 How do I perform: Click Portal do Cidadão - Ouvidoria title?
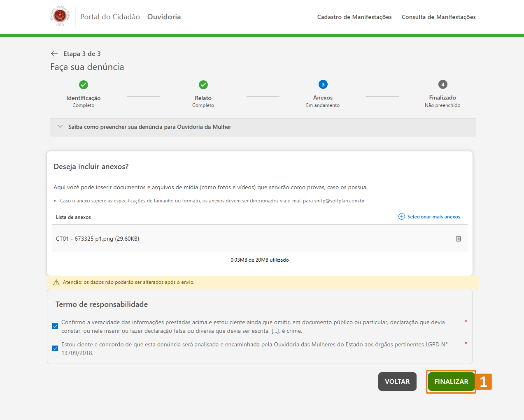130,17
